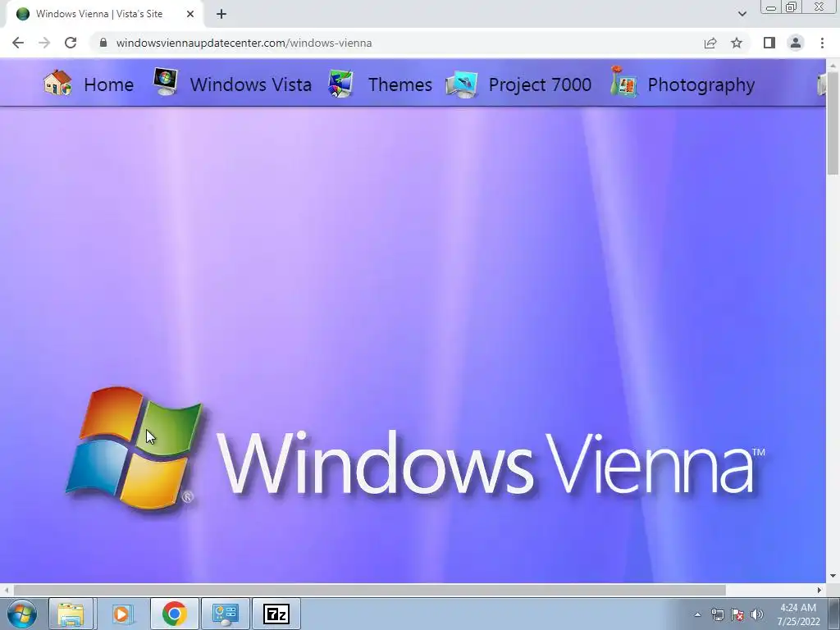This screenshot has width=840, height=630.
Task: Open the Windows Vista menu item
Action: pyautogui.click(x=251, y=84)
